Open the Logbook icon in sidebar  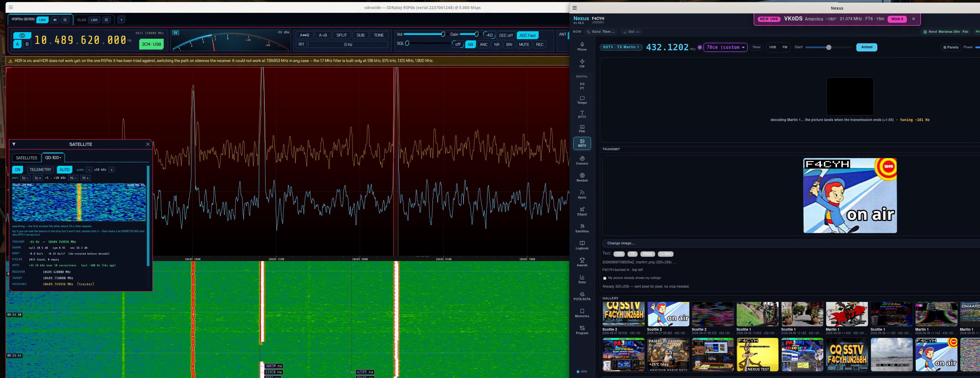[x=582, y=245]
